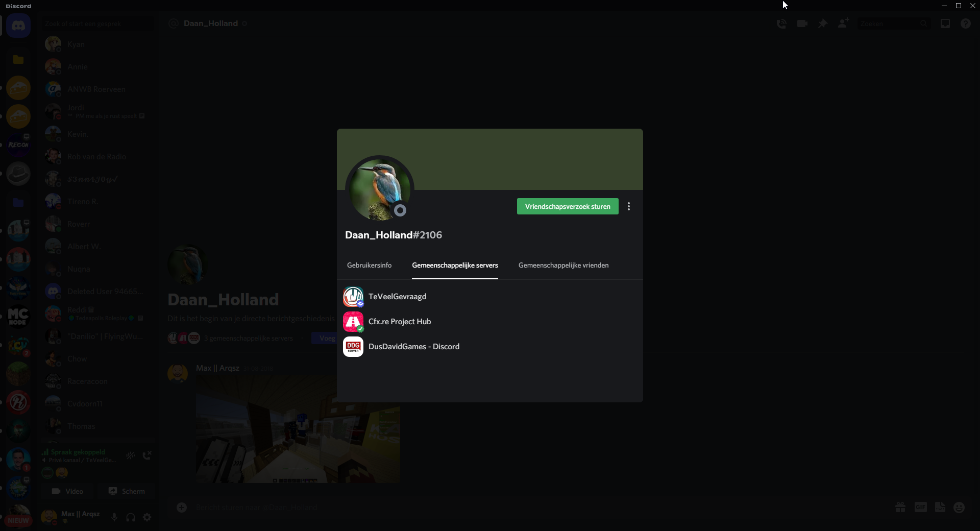This screenshot has width=980, height=531.
Task: Open the Cfx.re Project Hub server
Action: pos(399,322)
